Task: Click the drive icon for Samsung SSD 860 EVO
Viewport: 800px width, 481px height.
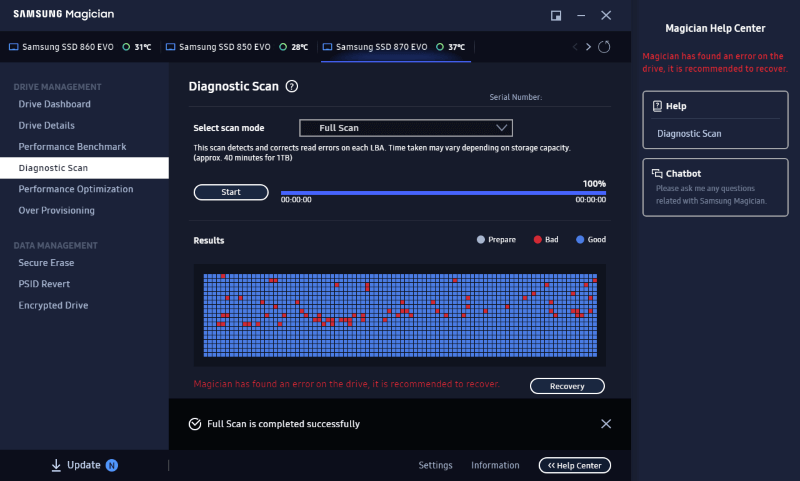Action: [x=14, y=47]
